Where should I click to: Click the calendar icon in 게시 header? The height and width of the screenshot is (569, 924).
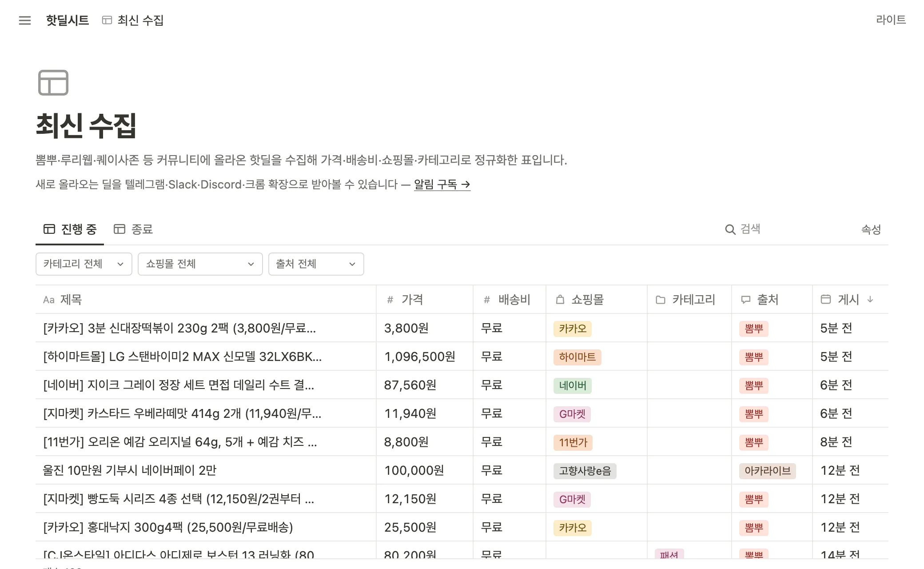pos(825,299)
